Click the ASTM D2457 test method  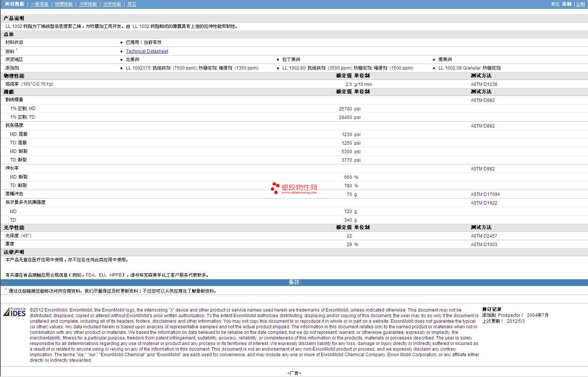484,236
